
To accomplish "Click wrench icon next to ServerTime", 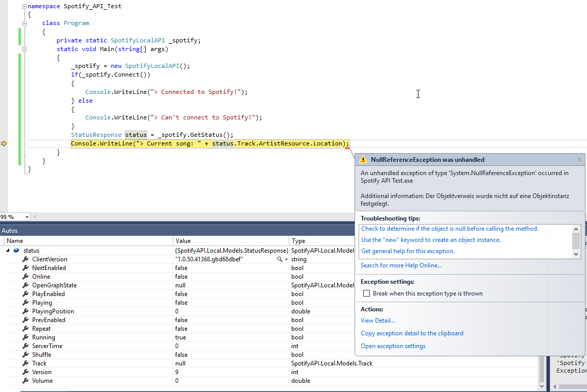I will (x=26, y=346).
